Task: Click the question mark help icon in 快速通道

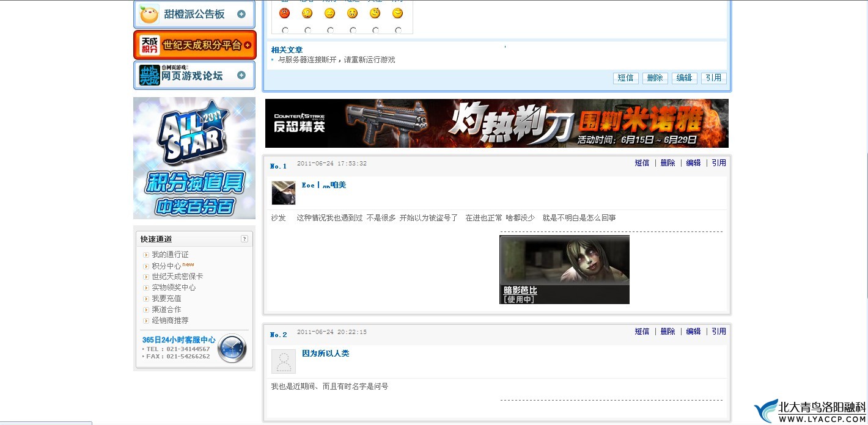Action: (245, 239)
